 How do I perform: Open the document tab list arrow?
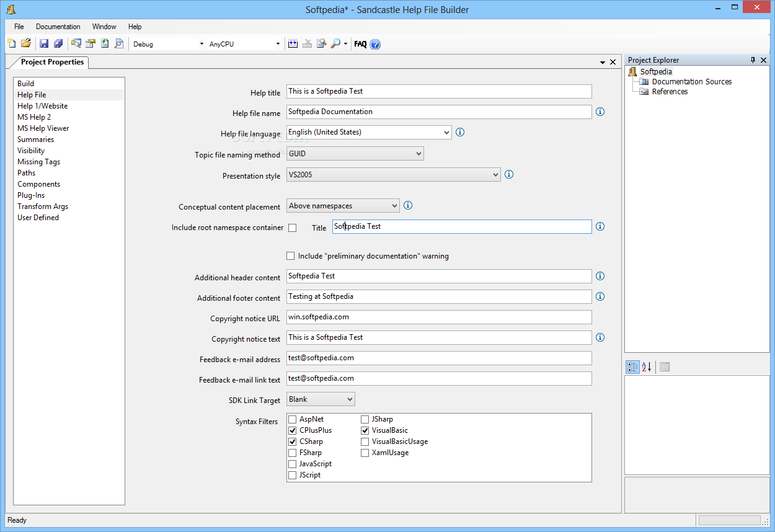click(603, 63)
